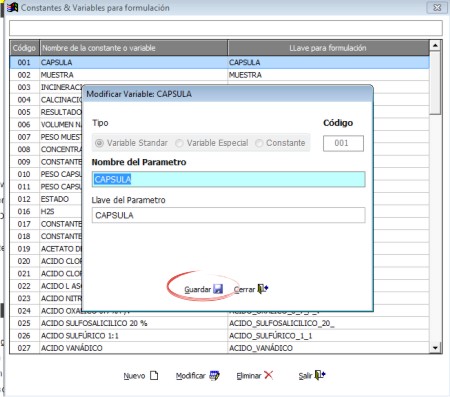Viewport: 450px width, 397px height.
Task: Click the Nuevo blank page icon
Action: click(154, 375)
